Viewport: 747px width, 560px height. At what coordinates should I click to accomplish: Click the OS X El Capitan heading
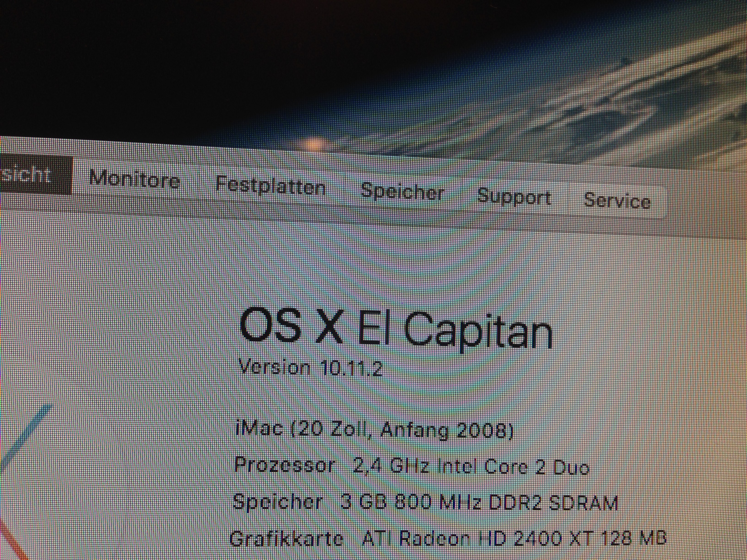pyautogui.click(x=395, y=328)
